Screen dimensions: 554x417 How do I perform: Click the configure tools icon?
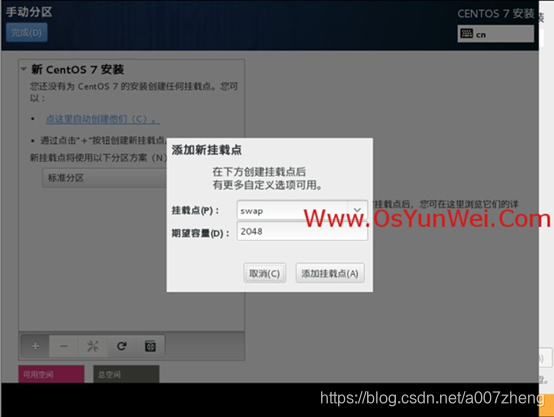93,346
